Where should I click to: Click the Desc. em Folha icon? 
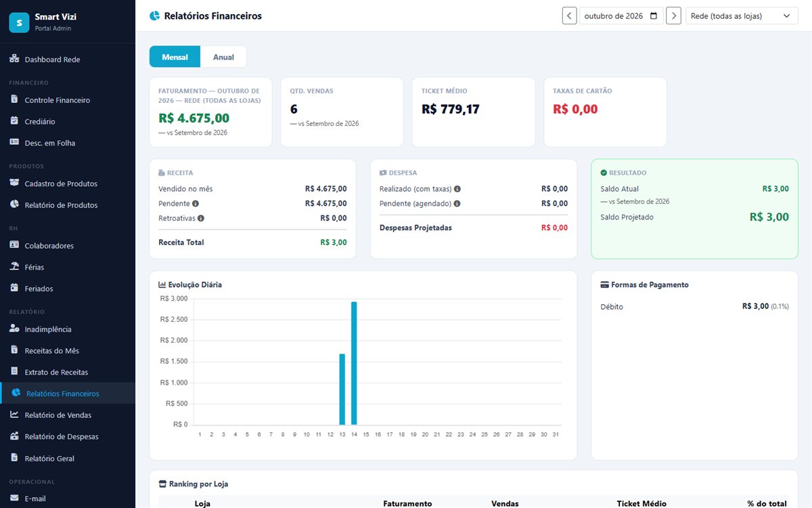(14, 143)
